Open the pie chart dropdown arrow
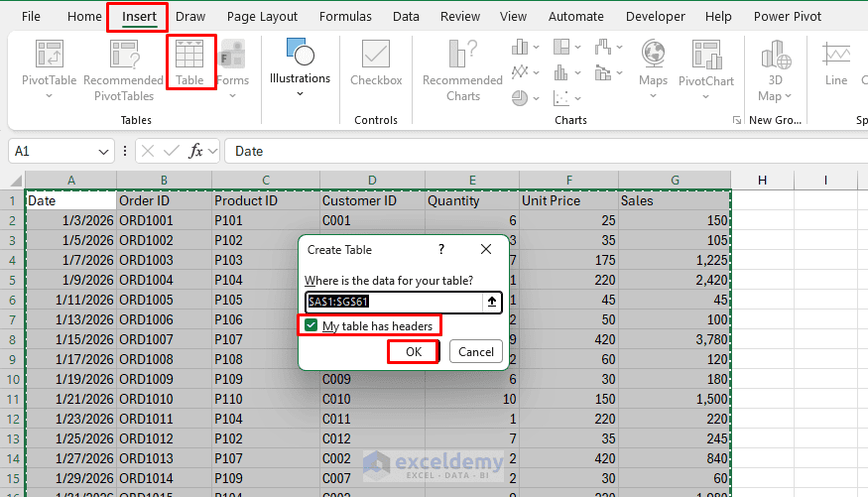The width and height of the screenshot is (868, 497). pyautogui.click(x=536, y=98)
